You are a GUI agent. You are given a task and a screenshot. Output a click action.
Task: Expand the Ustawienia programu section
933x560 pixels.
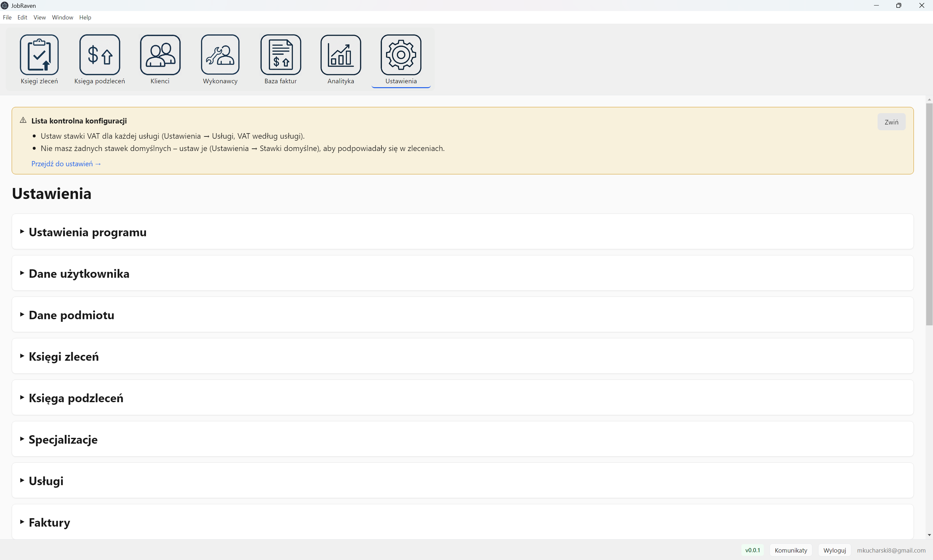tap(88, 232)
